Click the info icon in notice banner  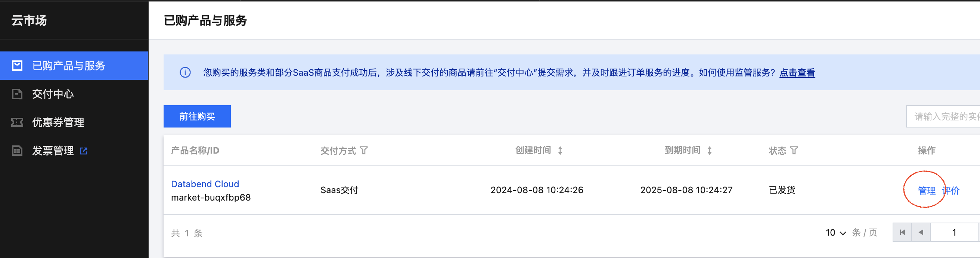coord(185,72)
